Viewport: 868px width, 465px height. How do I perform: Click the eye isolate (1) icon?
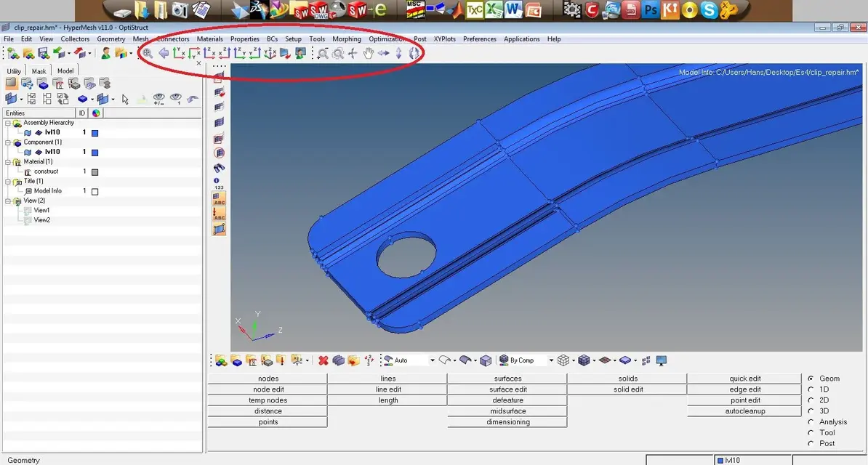[176, 99]
